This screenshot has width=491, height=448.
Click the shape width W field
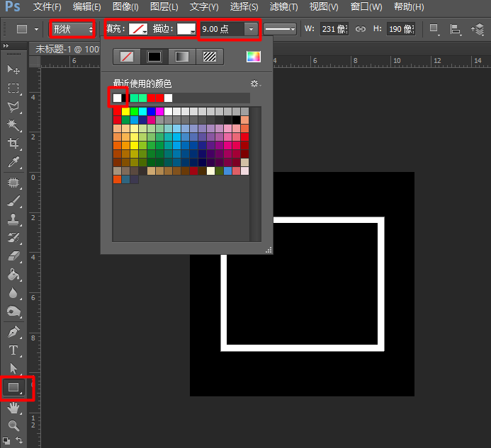coord(334,29)
